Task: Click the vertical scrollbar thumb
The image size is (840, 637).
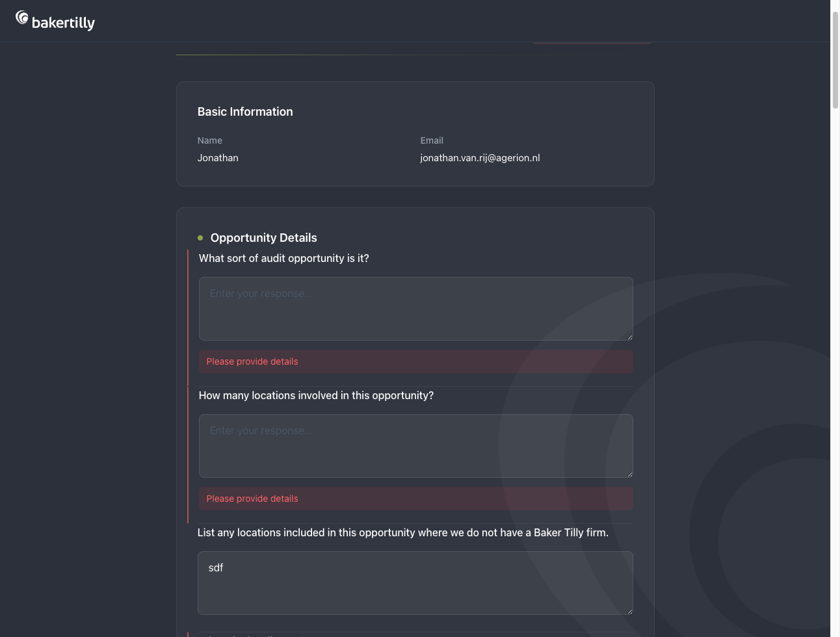Action: (835, 58)
